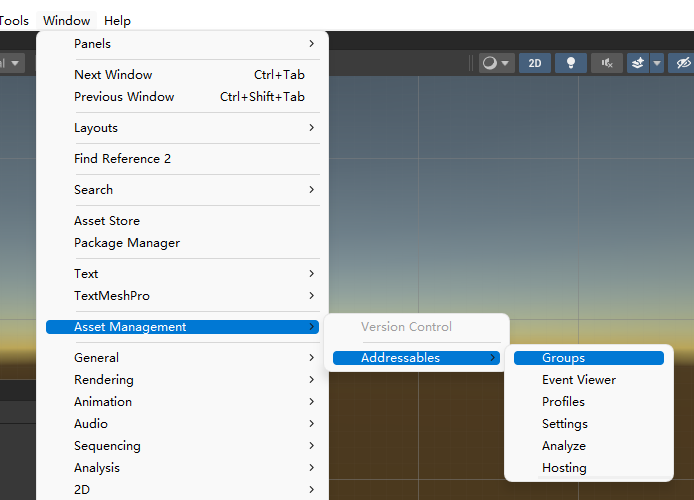The height and width of the screenshot is (500, 694).
Task: Select the draw mode sphere icon
Action: tap(490, 63)
